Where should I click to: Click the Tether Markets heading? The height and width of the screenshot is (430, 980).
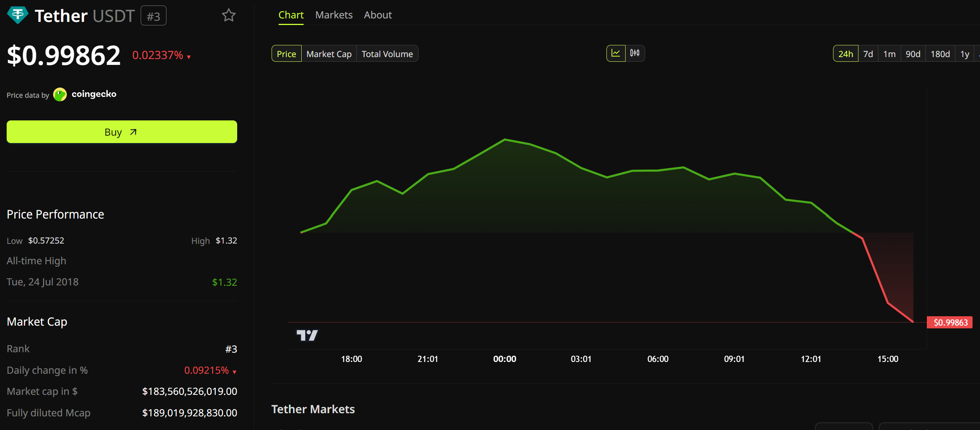pyautogui.click(x=313, y=409)
